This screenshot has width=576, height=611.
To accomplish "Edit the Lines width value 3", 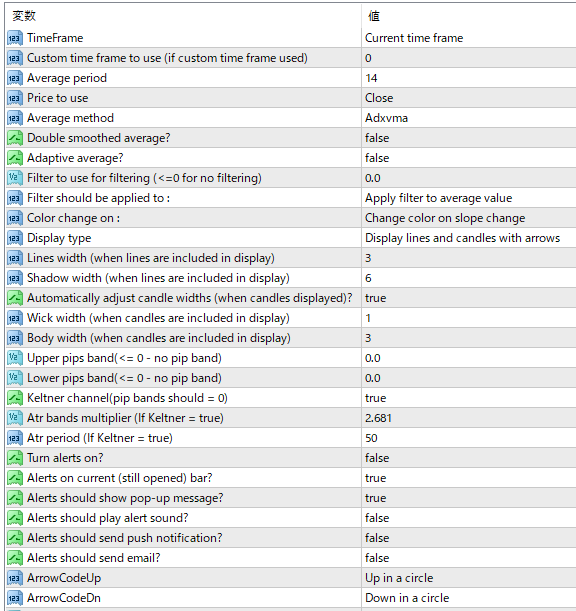I will pyautogui.click(x=469, y=258).
